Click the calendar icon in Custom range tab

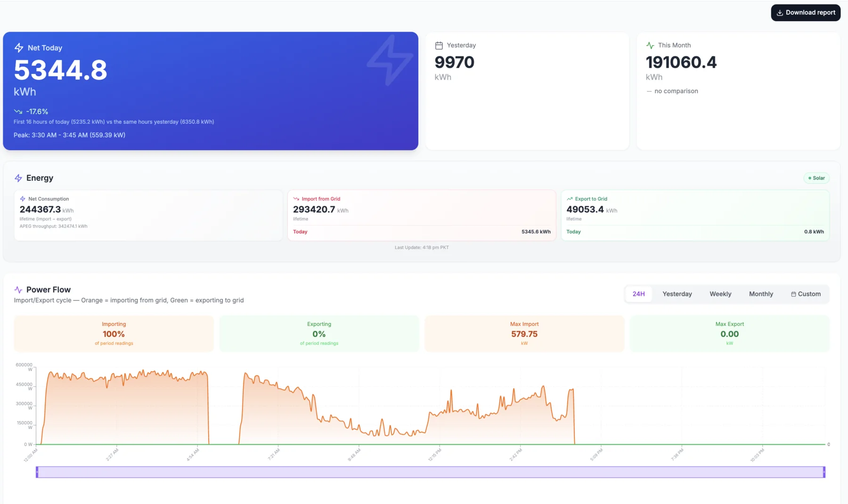click(793, 294)
